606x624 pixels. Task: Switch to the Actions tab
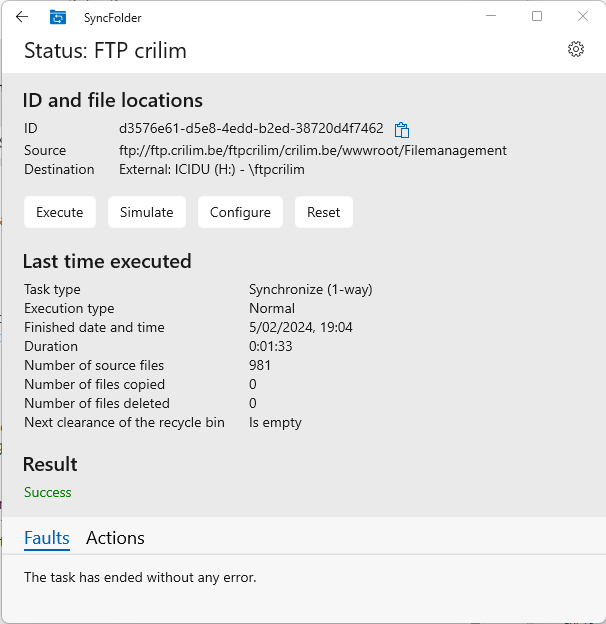115,538
